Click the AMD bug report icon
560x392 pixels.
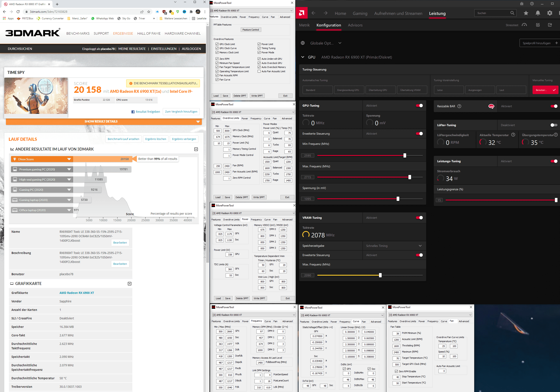coord(522,4)
